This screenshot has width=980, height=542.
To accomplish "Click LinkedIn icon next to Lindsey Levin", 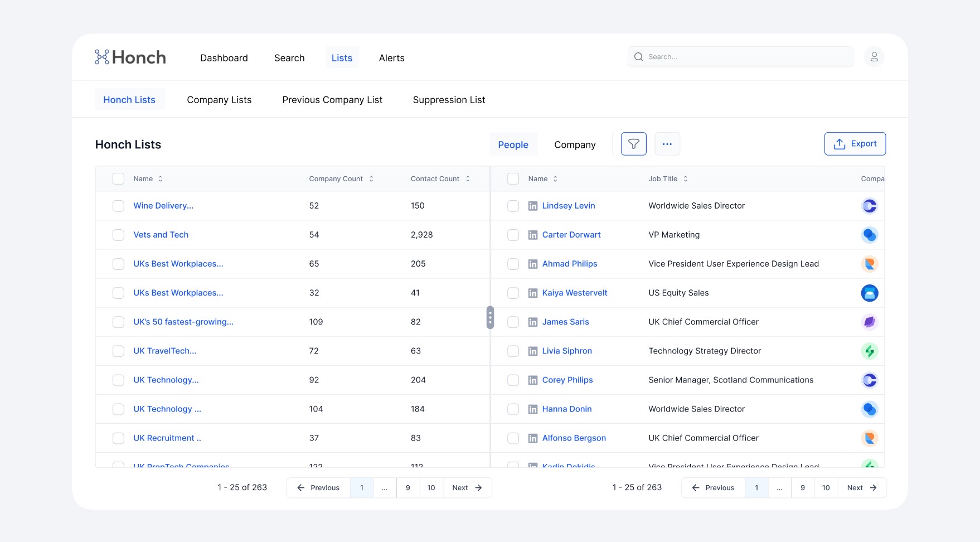I will (533, 206).
